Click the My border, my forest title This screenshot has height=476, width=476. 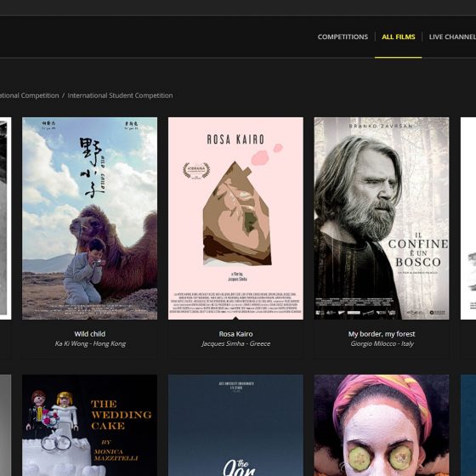point(382,334)
